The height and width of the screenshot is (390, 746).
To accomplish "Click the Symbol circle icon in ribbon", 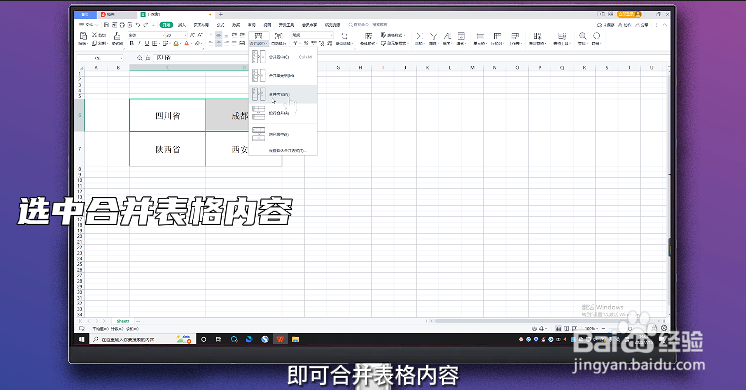I will (x=597, y=36).
